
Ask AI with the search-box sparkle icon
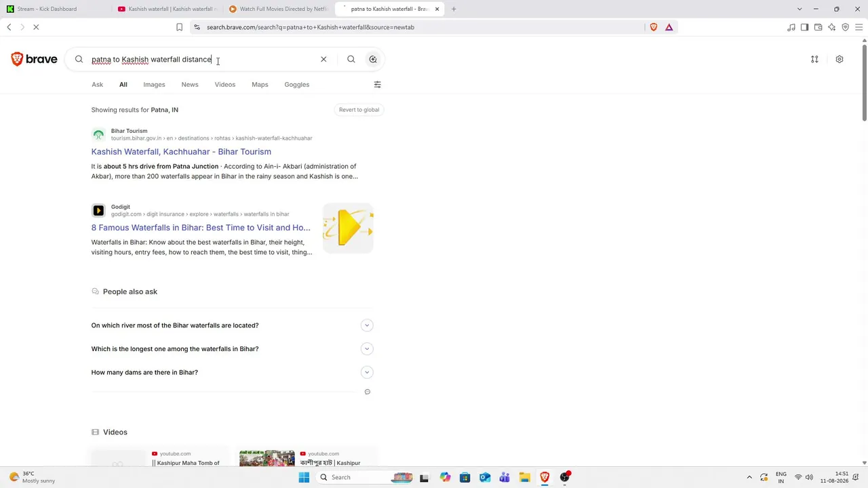[x=373, y=59]
